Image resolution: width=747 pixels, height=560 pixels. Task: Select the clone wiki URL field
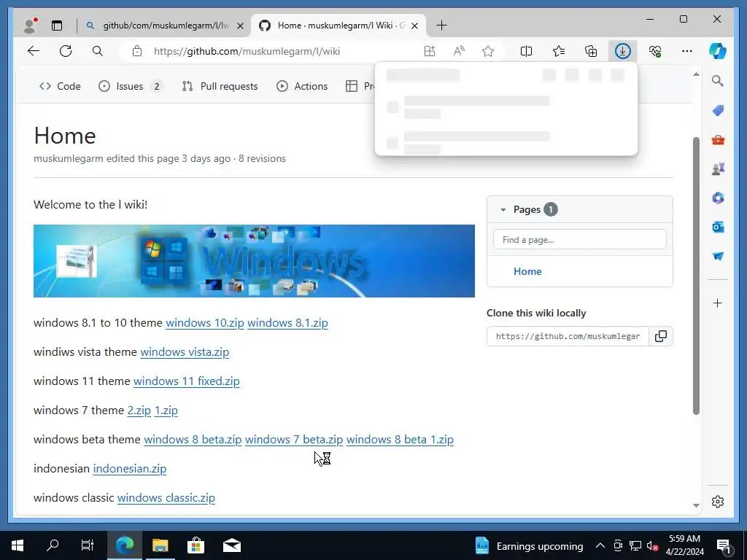click(x=568, y=336)
